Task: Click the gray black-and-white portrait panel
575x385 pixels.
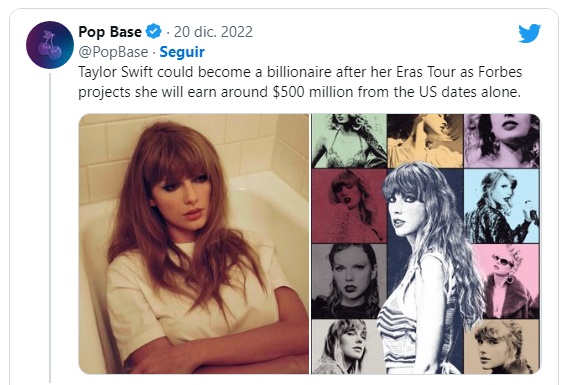Action: tap(347, 281)
